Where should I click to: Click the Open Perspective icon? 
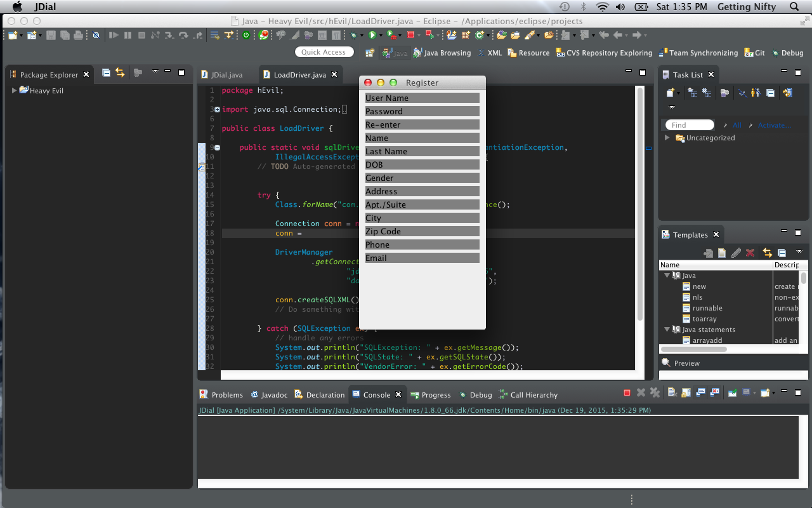tap(369, 53)
